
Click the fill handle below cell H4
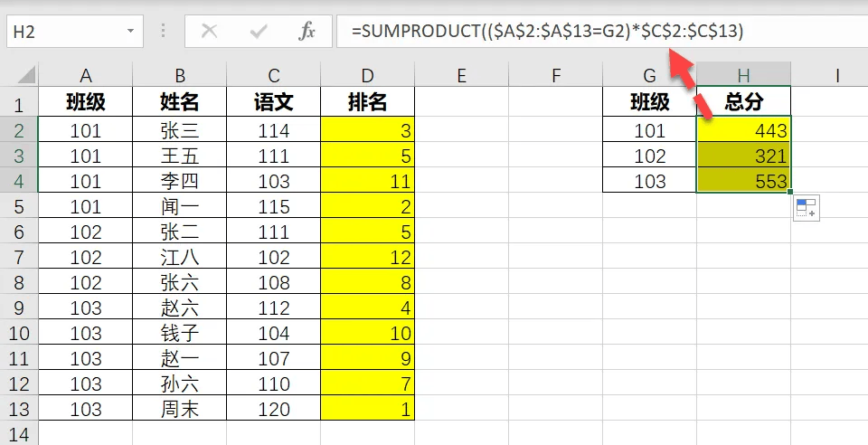790,192
